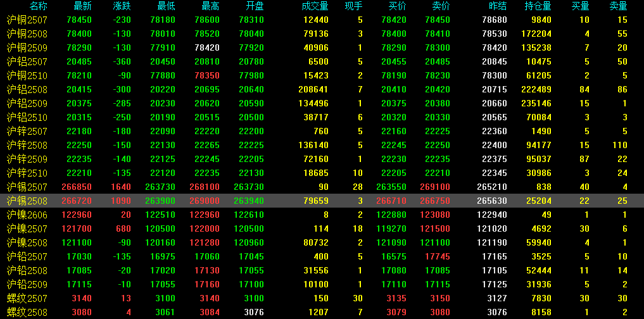This screenshot has width=644, height=319.
Task: Click high price 269000 for 沪锡2508
Action: click(x=205, y=201)
